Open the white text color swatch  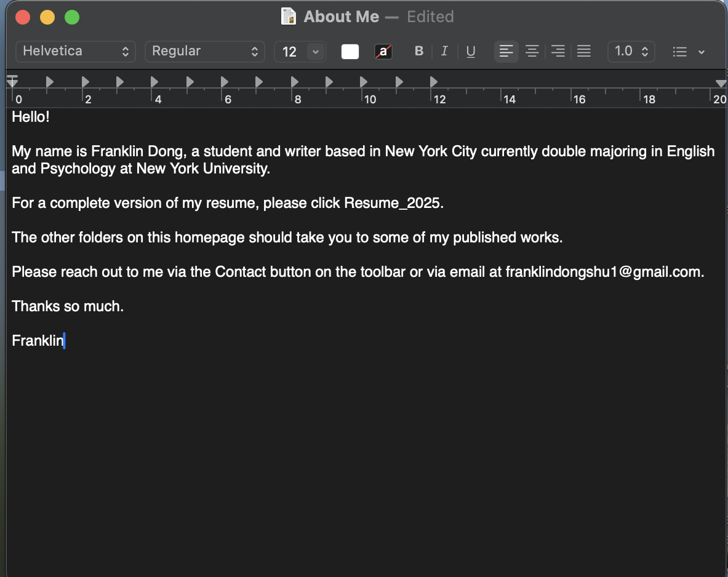[350, 52]
